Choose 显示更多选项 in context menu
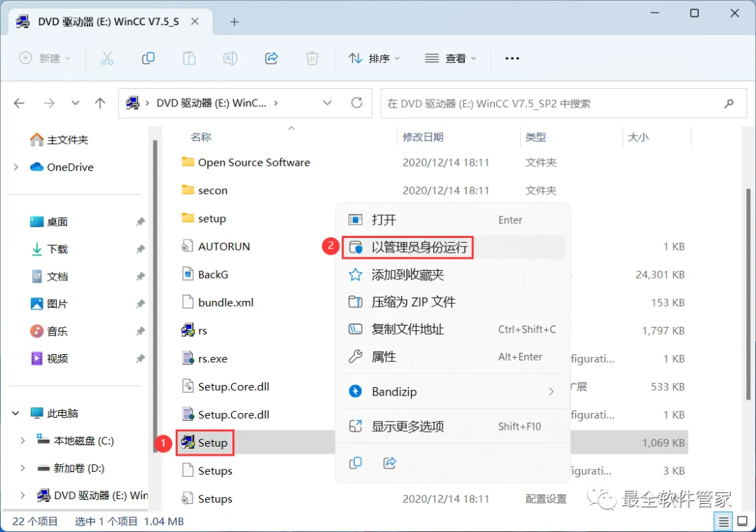756x532 pixels. (452, 426)
